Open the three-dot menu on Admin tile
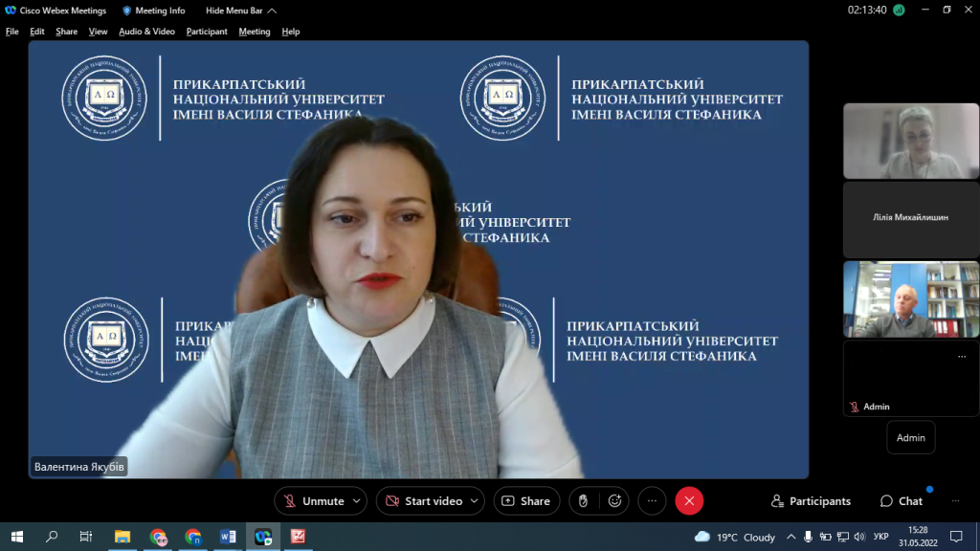The width and height of the screenshot is (980, 551). 962,357
